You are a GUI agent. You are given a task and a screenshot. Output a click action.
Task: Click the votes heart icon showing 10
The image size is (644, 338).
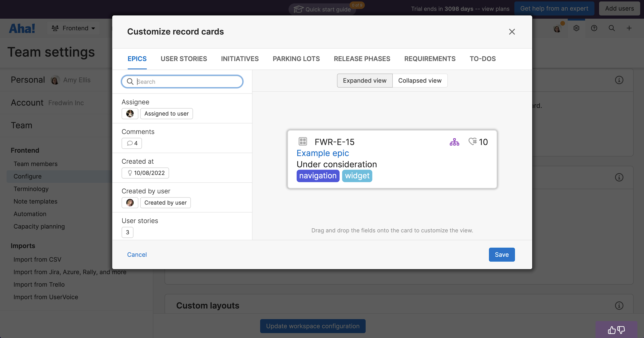473,142
